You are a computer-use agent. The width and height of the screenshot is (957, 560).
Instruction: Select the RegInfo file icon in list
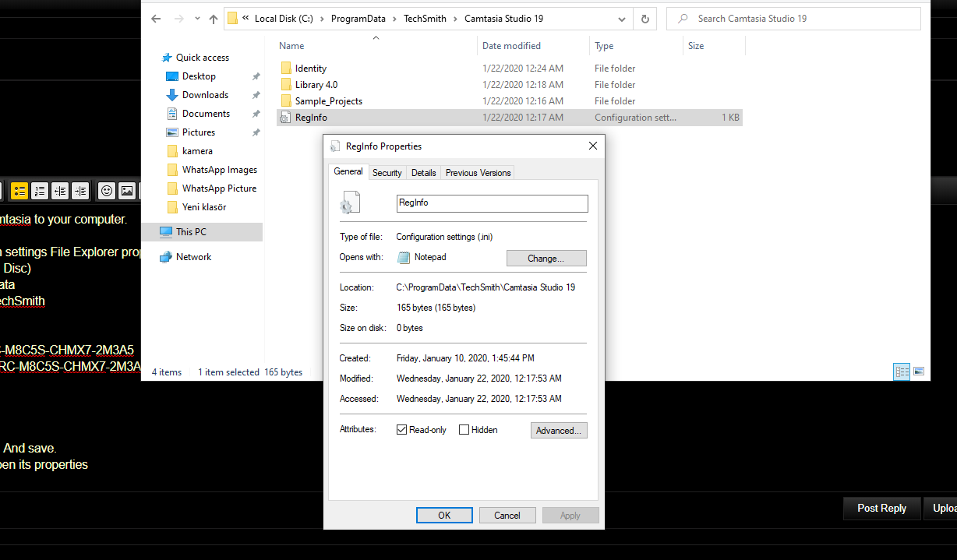coord(286,118)
